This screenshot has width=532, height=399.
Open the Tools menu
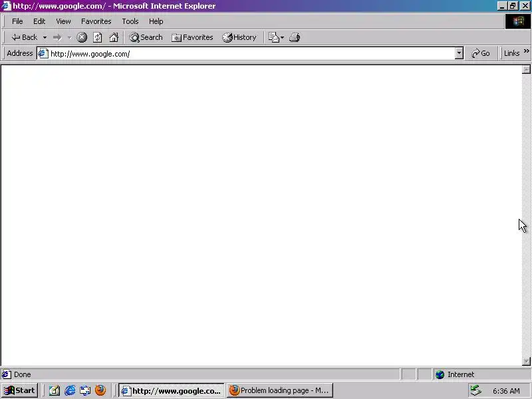point(130,21)
